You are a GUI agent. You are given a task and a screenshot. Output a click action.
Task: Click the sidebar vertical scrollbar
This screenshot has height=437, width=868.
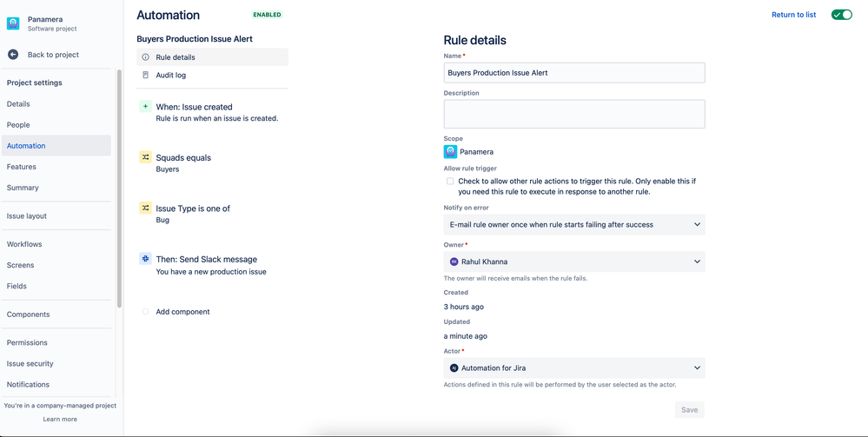click(119, 189)
